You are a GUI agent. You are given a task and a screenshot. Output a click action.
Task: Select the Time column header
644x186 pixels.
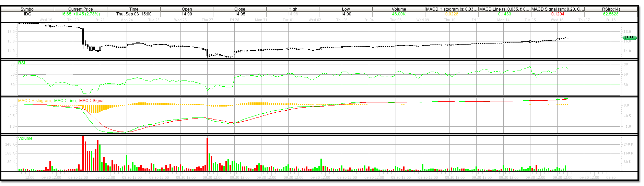pos(134,9)
